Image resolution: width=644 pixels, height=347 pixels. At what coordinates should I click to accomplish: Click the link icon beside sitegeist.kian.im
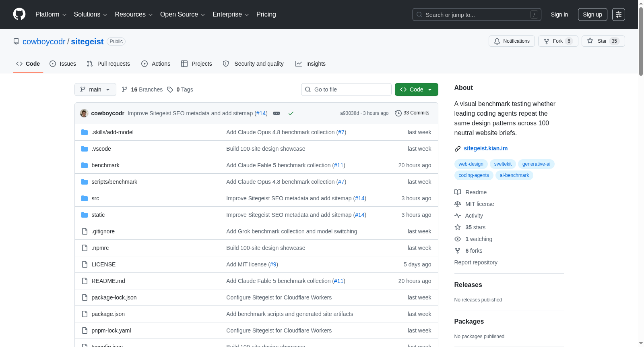coord(458,149)
